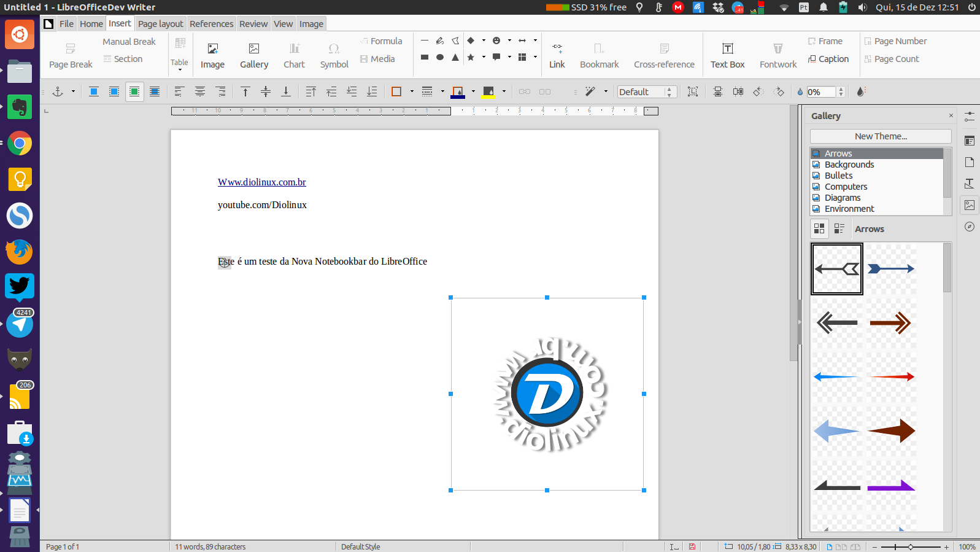
Task: Insert a Page Break
Action: [71, 55]
